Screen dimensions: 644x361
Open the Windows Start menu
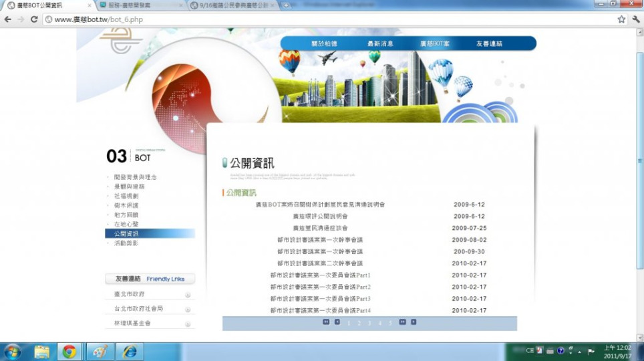[13, 351]
